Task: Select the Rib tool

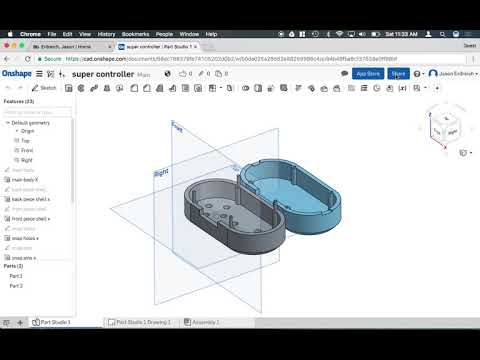Action: (x=172, y=88)
